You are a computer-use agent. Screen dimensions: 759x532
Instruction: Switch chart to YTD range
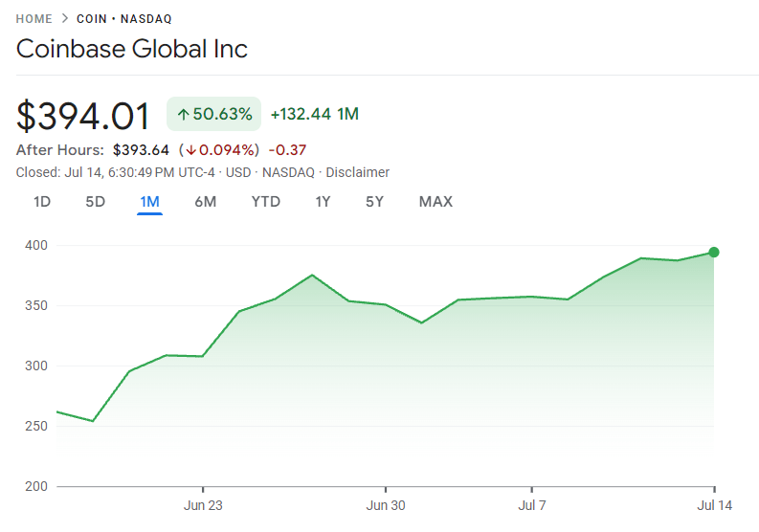[266, 202]
